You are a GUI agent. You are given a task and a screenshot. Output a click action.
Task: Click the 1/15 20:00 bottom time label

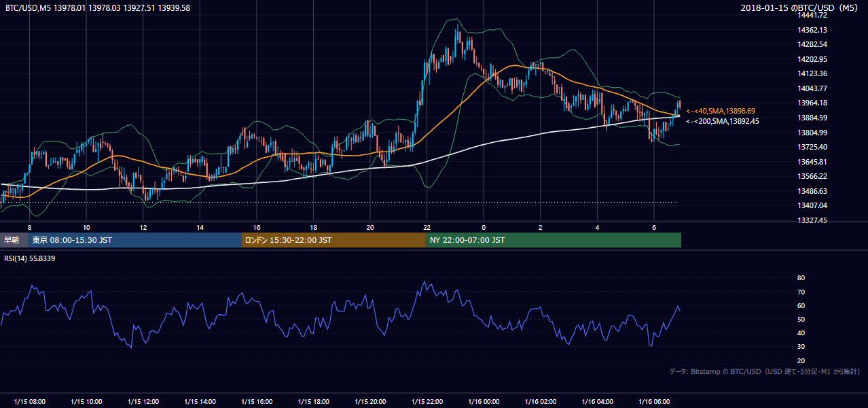370,401
